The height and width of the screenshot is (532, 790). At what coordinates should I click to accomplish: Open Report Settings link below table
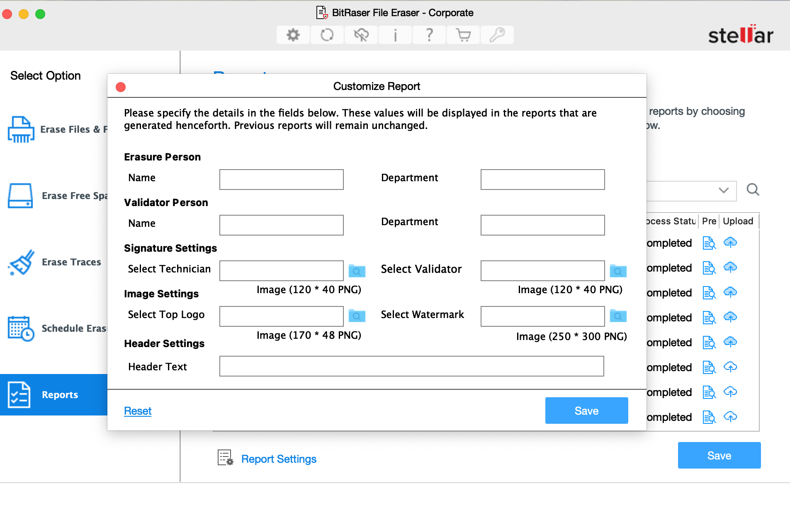coord(279,459)
